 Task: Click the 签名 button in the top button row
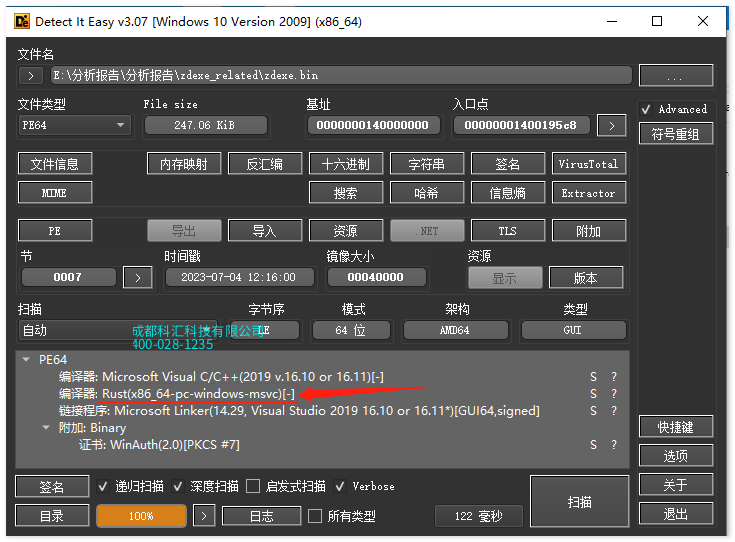(508, 164)
